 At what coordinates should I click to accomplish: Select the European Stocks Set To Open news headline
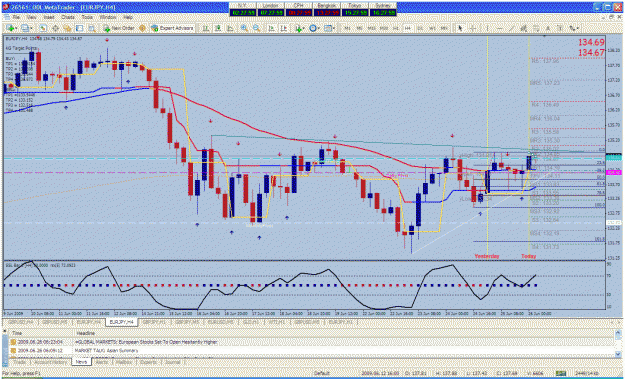(146, 342)
